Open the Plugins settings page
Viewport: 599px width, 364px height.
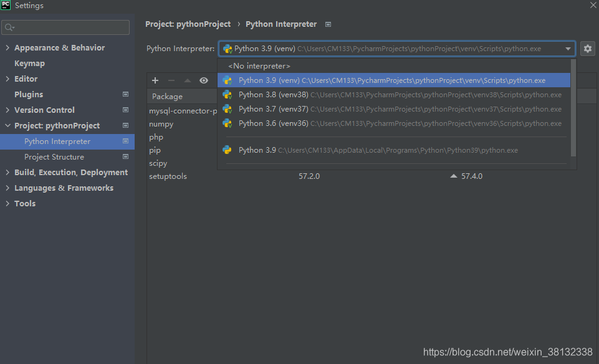pyautogui.click(x=29, y=94)
